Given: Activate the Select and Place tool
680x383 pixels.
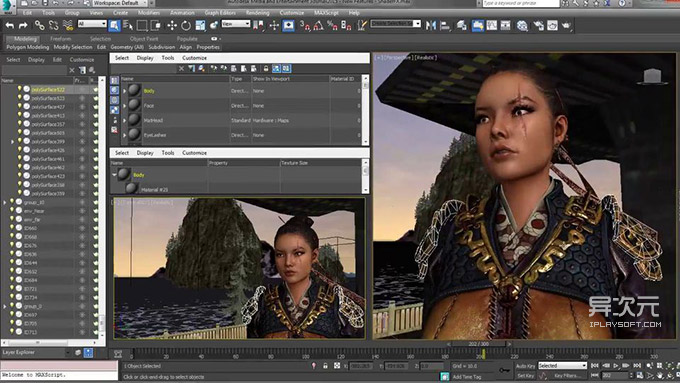Looking at the screenshot, I should 214,26.
